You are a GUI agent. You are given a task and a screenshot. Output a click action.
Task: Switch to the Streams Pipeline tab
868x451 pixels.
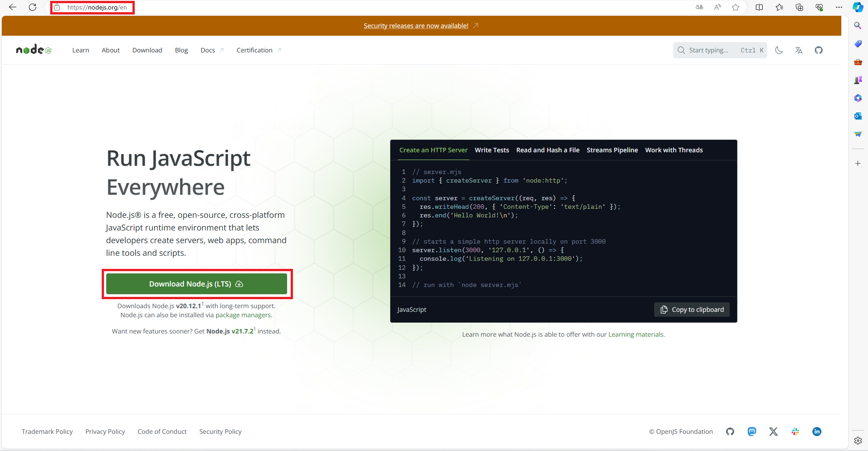click(x=612, y=150)
